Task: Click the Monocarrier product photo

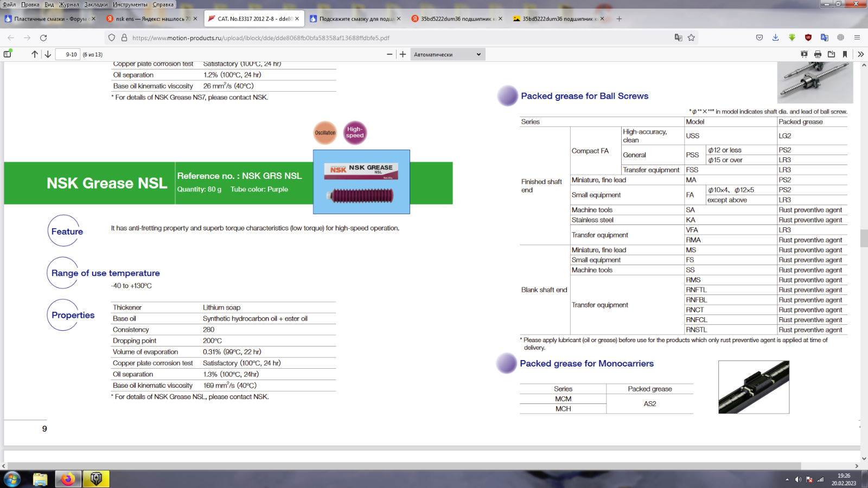Action: tap(754, 387)
